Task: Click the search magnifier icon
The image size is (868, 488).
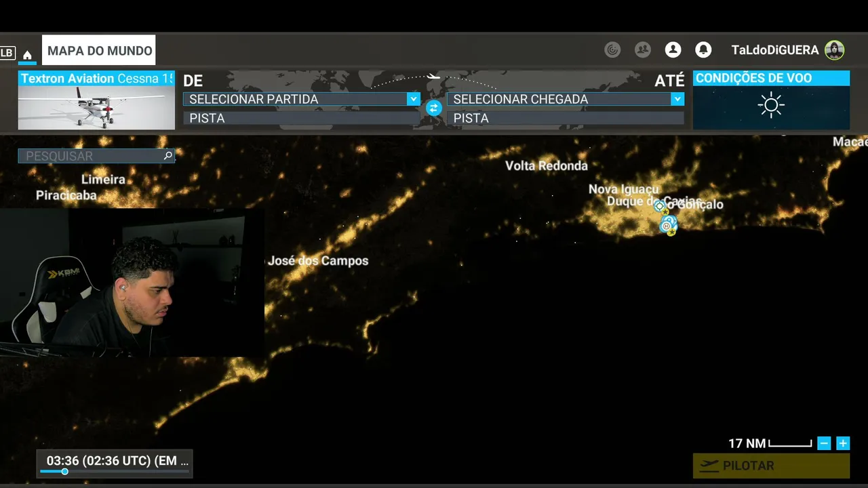Action: 168,156
